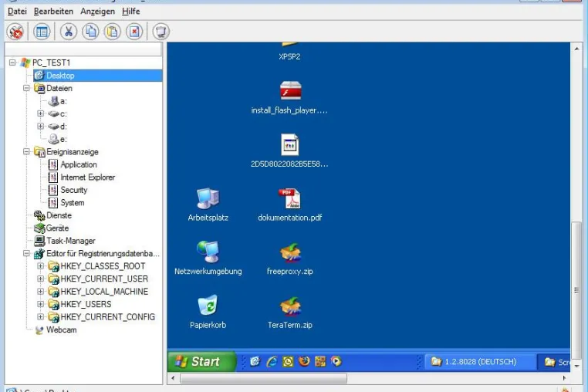588x392 pixels.
Task: Click the first quick launch icon after Start
Action: tap(255, 362)
